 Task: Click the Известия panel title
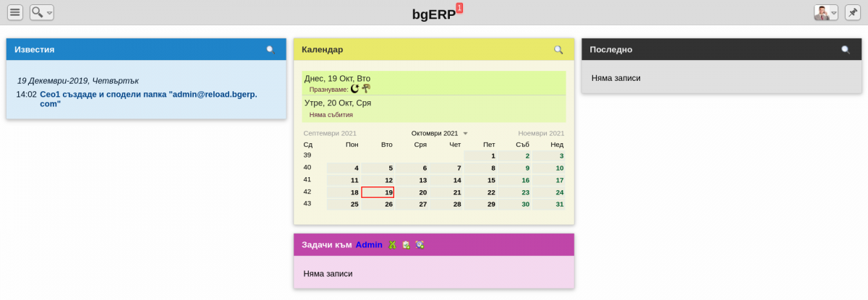click(35, 50)
